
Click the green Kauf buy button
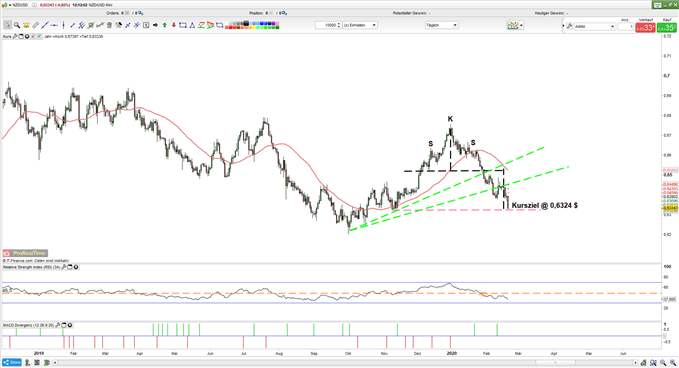coord(667,28)
